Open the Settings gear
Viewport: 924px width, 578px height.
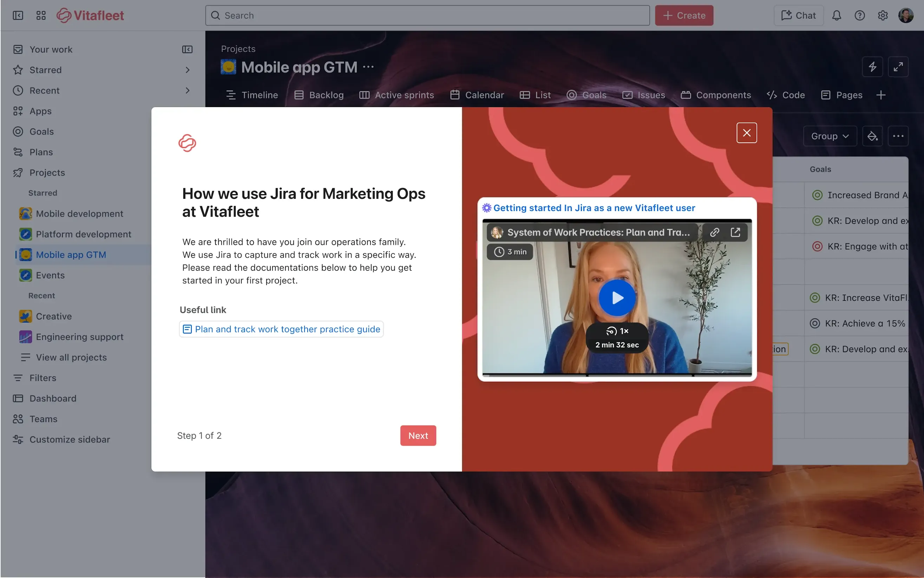pyautogui.click(x=883, y=15)
